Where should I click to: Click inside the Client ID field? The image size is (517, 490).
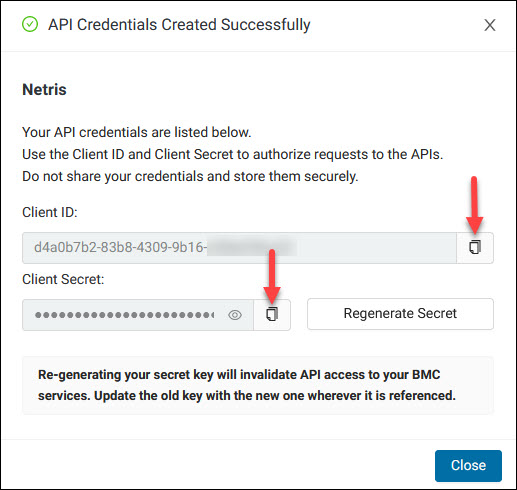239,248
